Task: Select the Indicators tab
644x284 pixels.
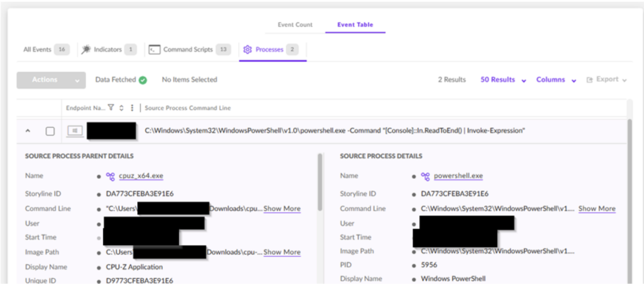Action: pos(108,49)
